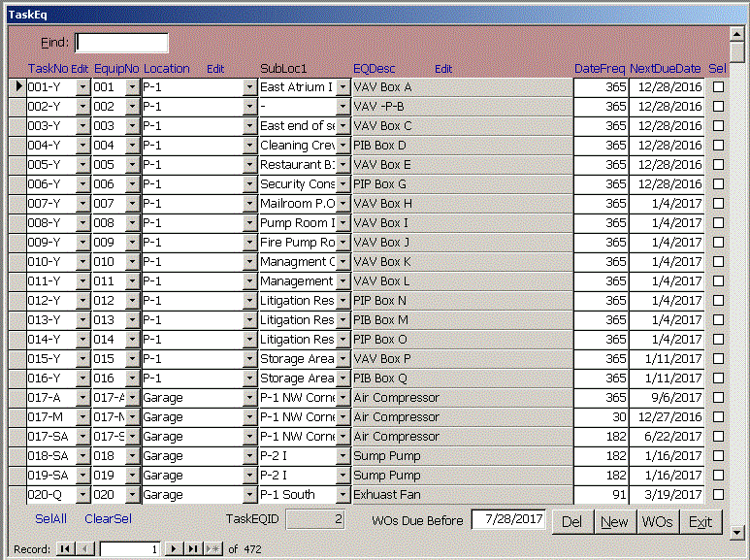Go to first record navigation arrow
The image size is (750, 560).
click(65, 549)
